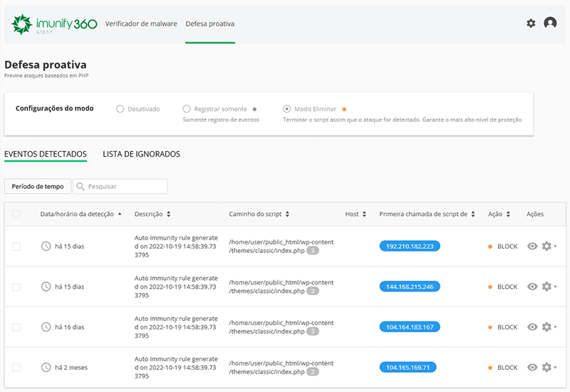This screenshot has height=392, width=570.
Task: Sort by Host column
Action: 356,215
